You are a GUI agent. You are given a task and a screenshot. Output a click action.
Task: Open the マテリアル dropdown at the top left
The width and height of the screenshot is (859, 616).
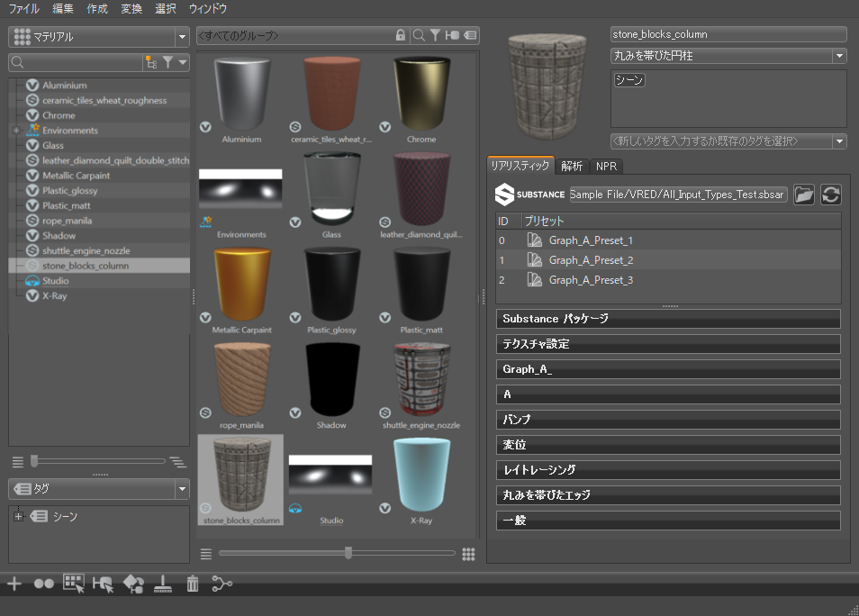tap(98, 37)
